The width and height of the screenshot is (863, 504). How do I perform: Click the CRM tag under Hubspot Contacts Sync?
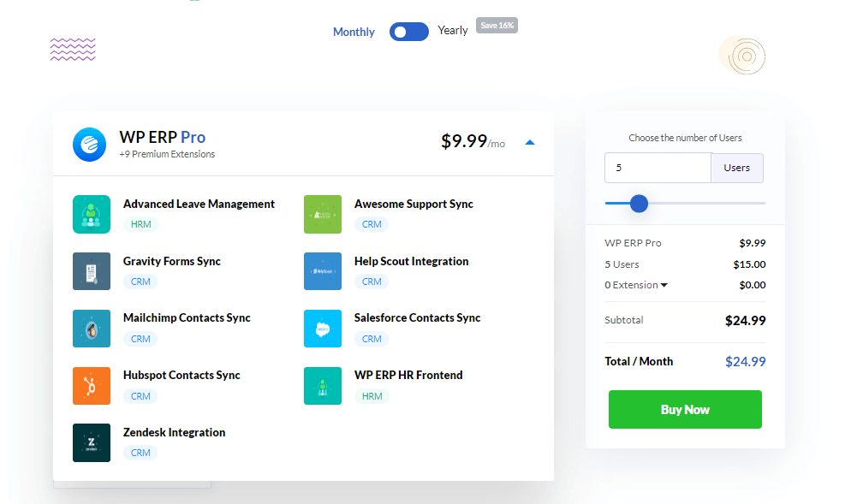(140, 396)
